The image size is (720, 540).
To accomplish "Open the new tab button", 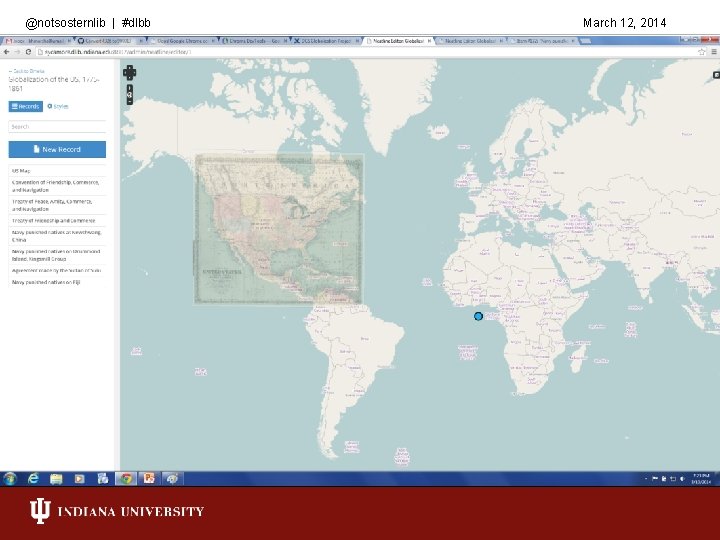I will click(585, 41).
